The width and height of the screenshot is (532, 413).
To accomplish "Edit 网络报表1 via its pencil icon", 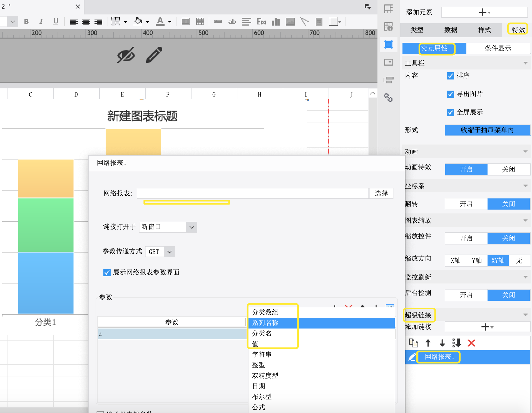I will point(412,357).
